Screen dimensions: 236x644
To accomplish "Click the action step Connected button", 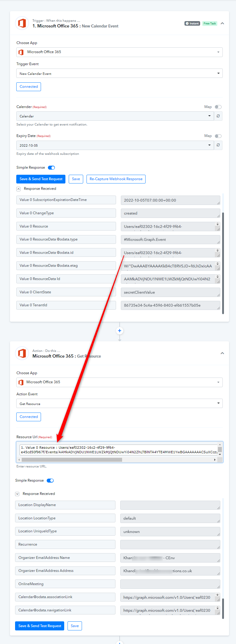I will (29, 417).
